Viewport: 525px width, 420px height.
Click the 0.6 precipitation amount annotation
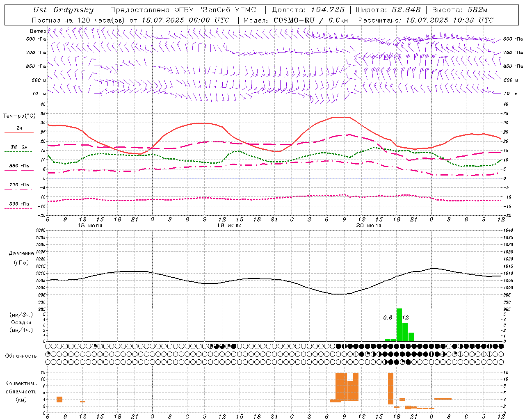(x=388, y=318)
